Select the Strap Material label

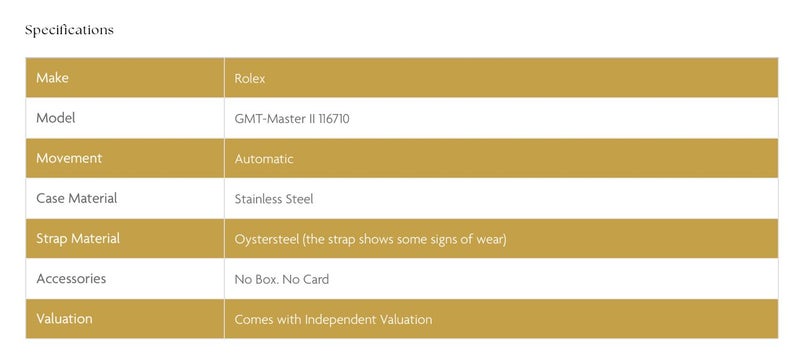coord(78,239)
